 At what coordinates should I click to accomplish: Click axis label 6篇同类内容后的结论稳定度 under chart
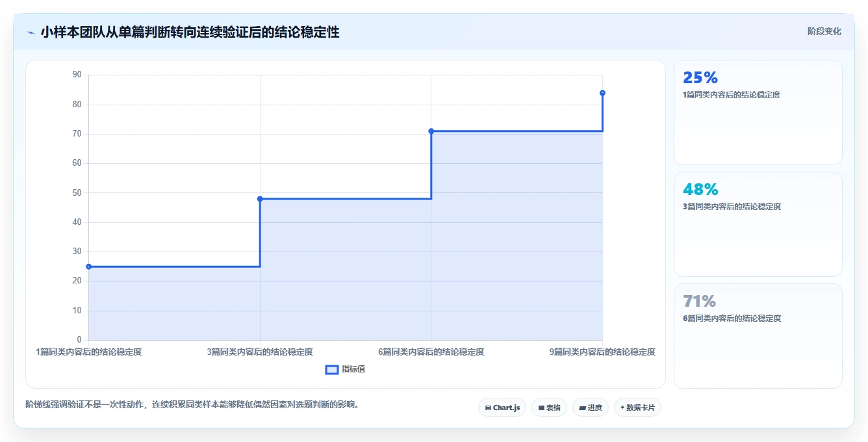[x=431, y=352]
